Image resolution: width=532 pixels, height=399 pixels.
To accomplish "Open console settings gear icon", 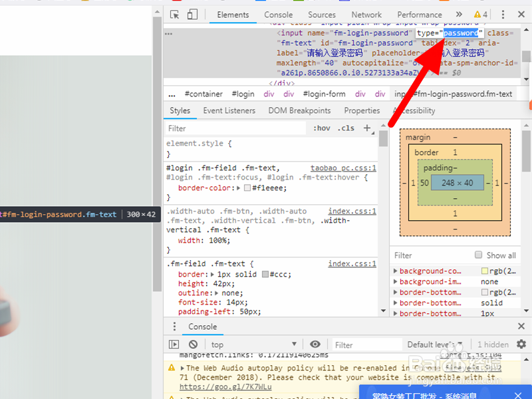I will point(521,344).
